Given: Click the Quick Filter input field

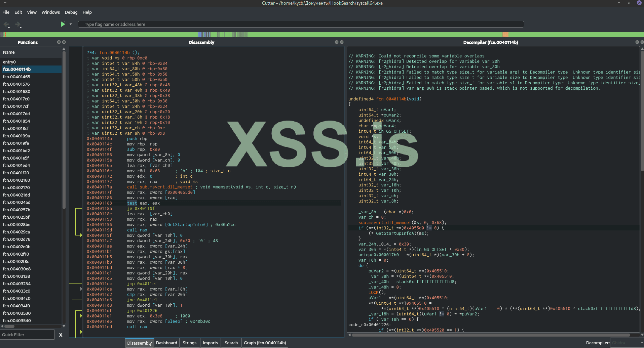Looking at the screenshot, I should (27, 335).
